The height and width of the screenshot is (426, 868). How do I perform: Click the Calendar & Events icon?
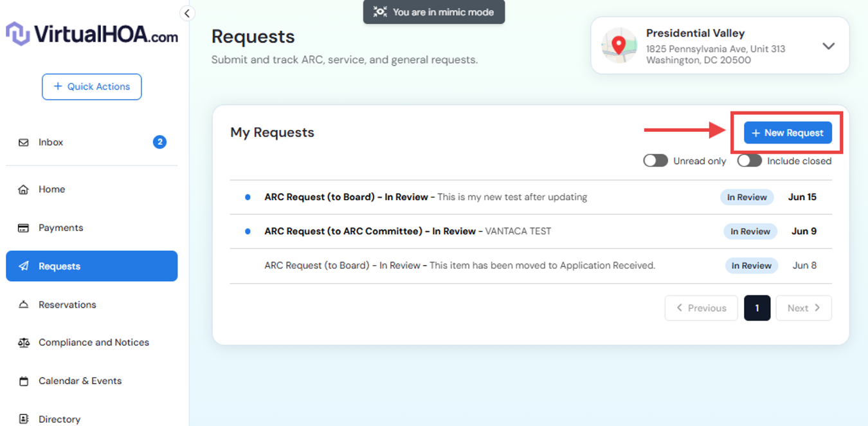pyautogui.click(x=24, y=381)
